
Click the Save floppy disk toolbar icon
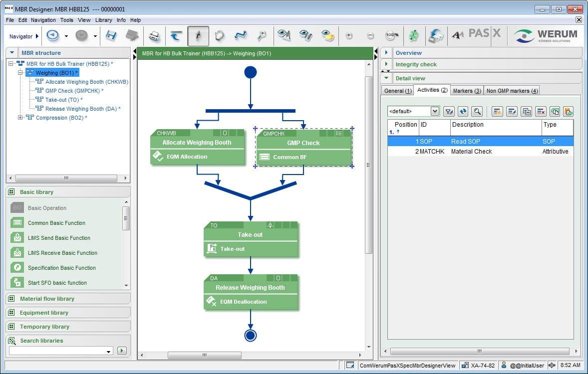(111, 36)
